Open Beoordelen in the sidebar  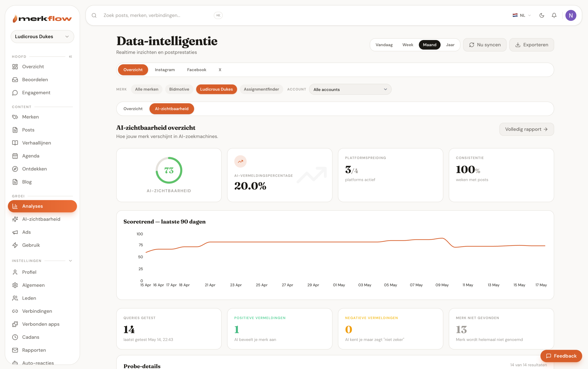42,79
